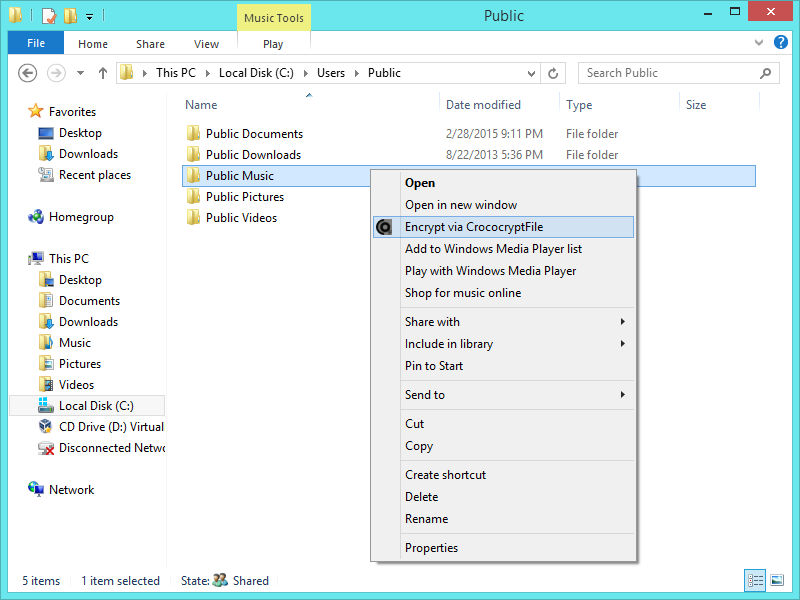The height and width of the screenshot is (600, 800).
Task: Click the chevron after This PC breadcrumb
Action: pyautogui.click(x=208, y=73)
